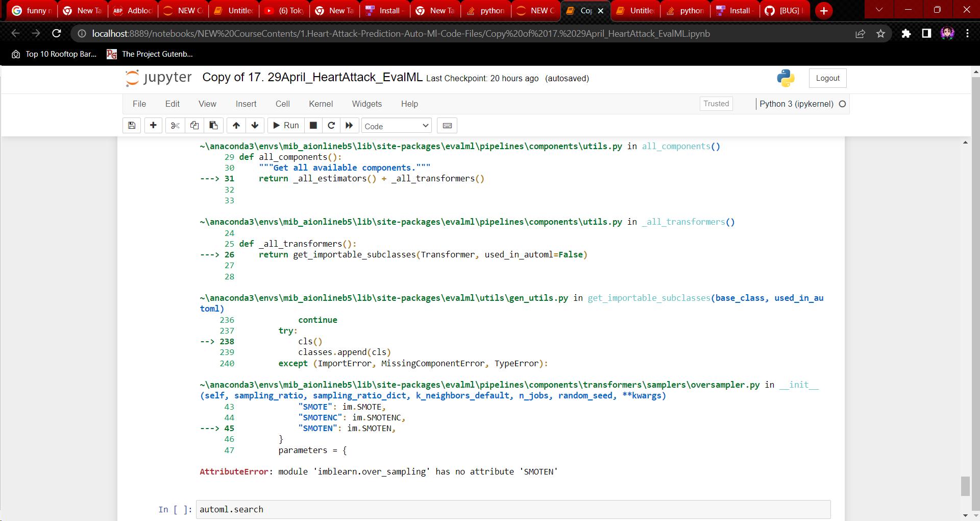Screen dimensions: 980x521
Task: Open The Project Gutenberg bookmark
Action: 150,54
